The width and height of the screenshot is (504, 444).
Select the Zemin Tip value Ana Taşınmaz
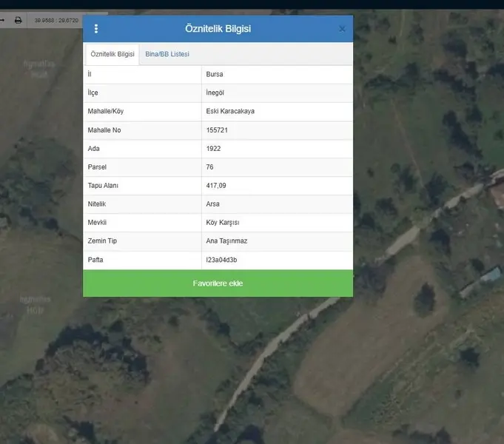coord(228,241)
